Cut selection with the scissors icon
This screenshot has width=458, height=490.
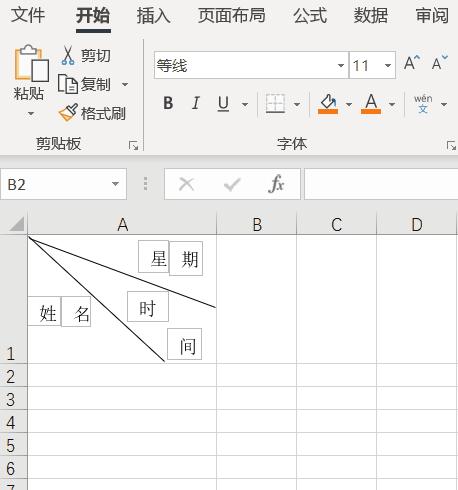pyautogui.click(x=68, y=55)
